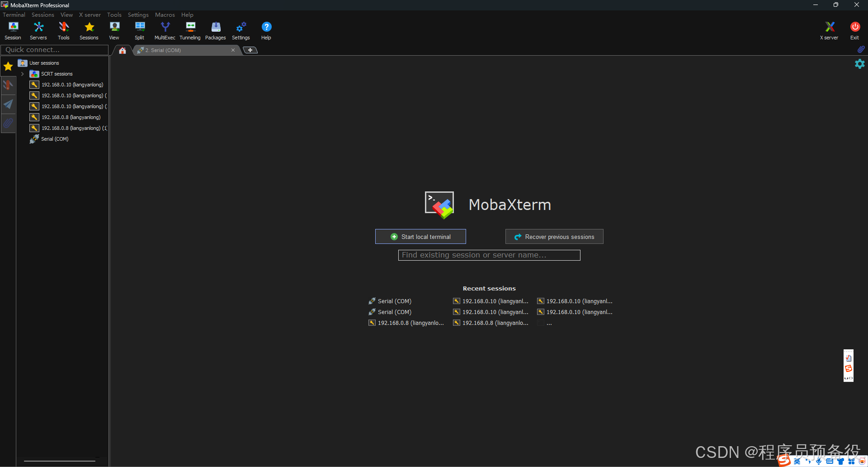Select Serial (COM) session in sidebar tree
868x467 pixels.
[55, 139]
